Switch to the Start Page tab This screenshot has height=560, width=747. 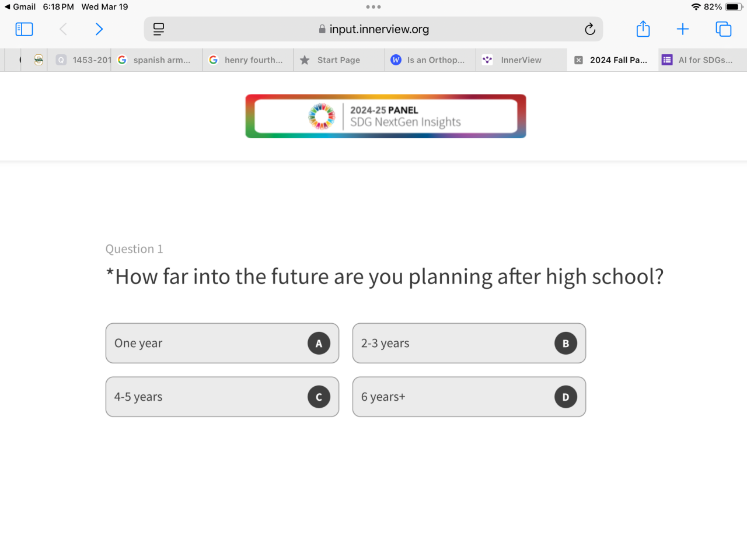click(x=338, y=60)
